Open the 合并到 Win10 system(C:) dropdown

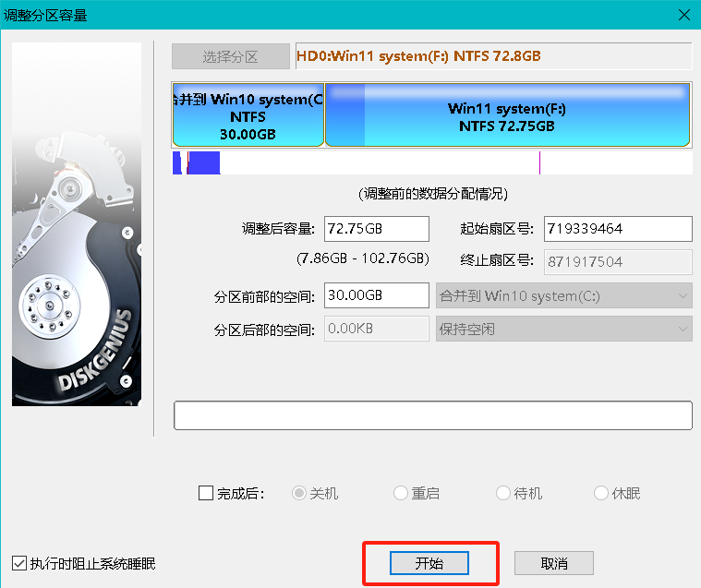coord(564,295)
